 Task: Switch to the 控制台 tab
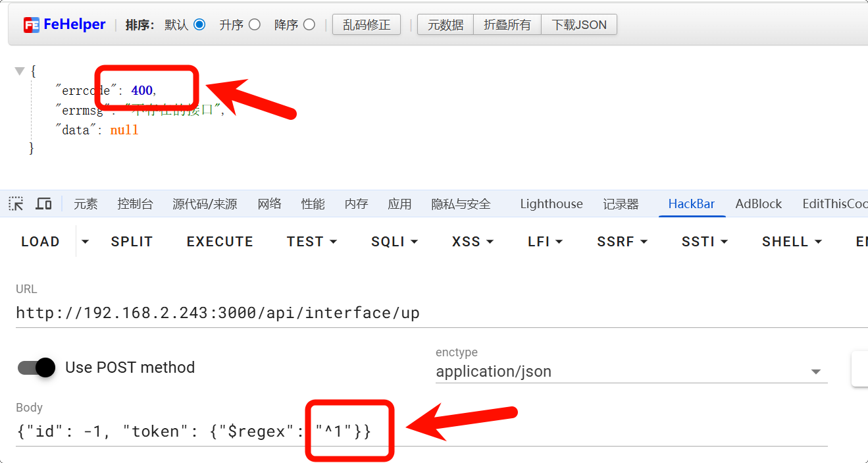135,204
